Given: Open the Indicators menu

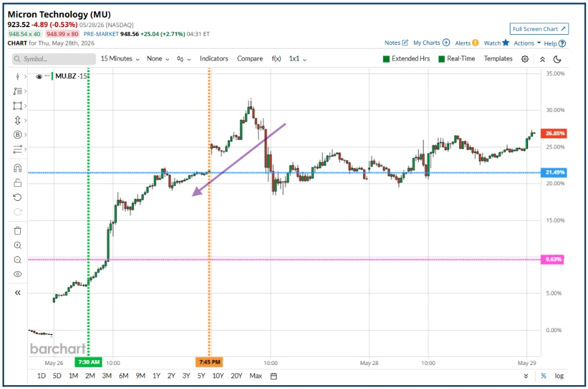Looking at the screenshot, I should point(214,59).
